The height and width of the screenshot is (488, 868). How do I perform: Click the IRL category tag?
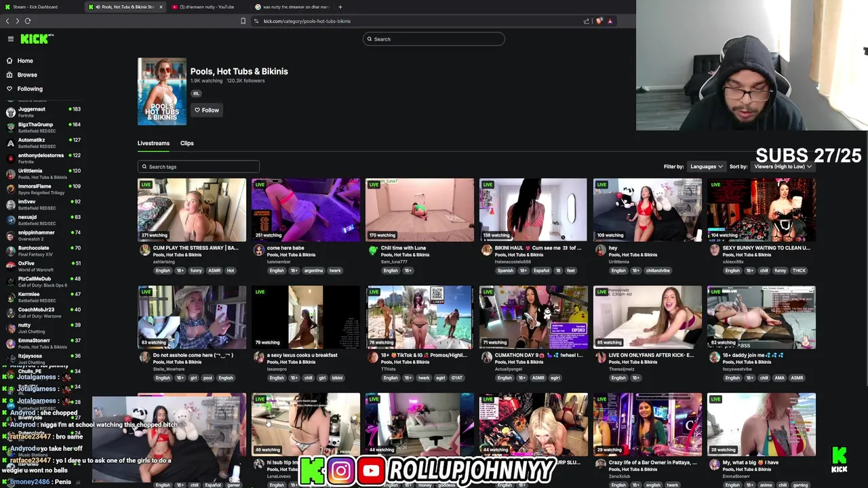click(x=196, y=94)
